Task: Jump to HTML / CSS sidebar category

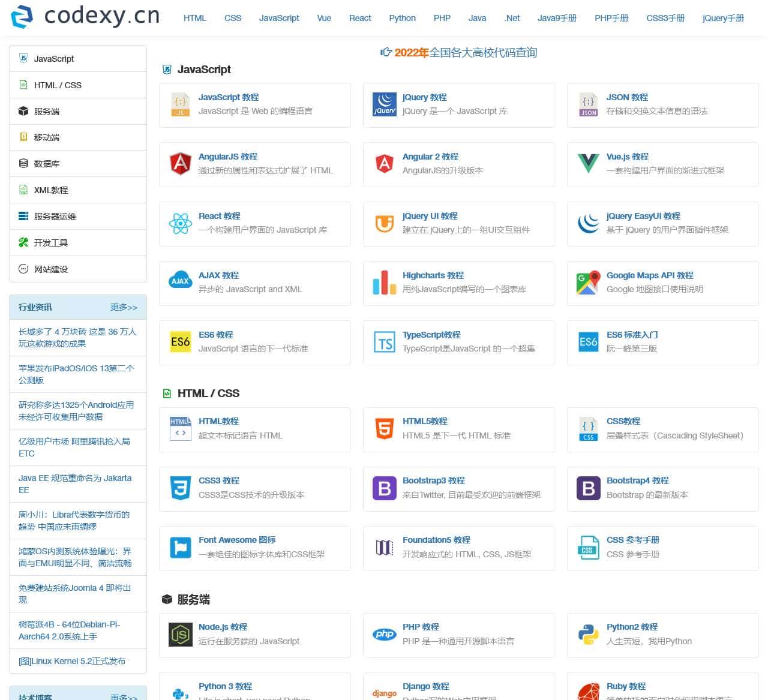Action: tap(78, 85)
